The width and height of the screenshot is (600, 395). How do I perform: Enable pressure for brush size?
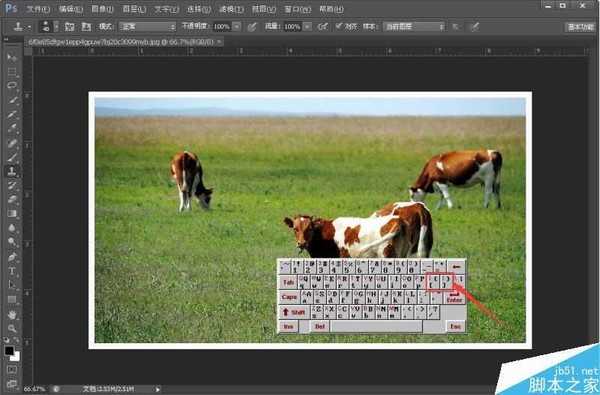coord(474,26)
